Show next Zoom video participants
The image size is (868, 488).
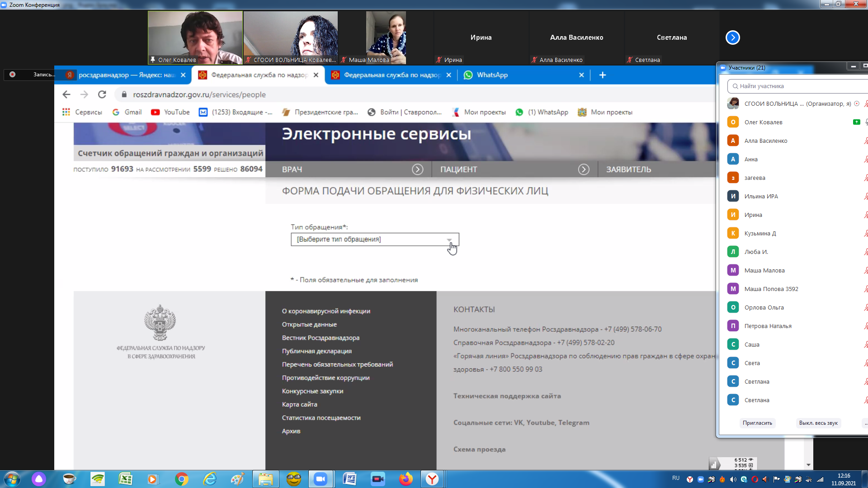point(732,38)
